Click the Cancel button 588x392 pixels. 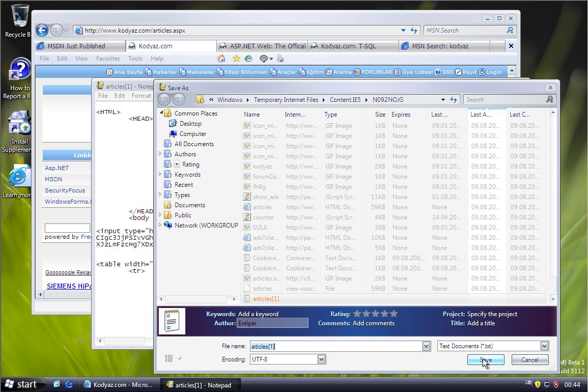pyautogui.click(x=529, y=360)
